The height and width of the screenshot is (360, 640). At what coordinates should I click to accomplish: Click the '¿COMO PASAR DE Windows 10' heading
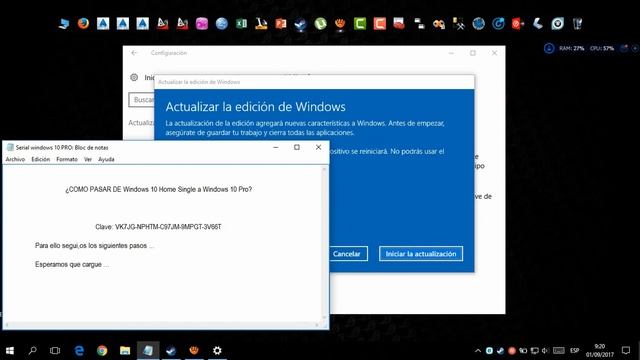[x=158, y=189]
